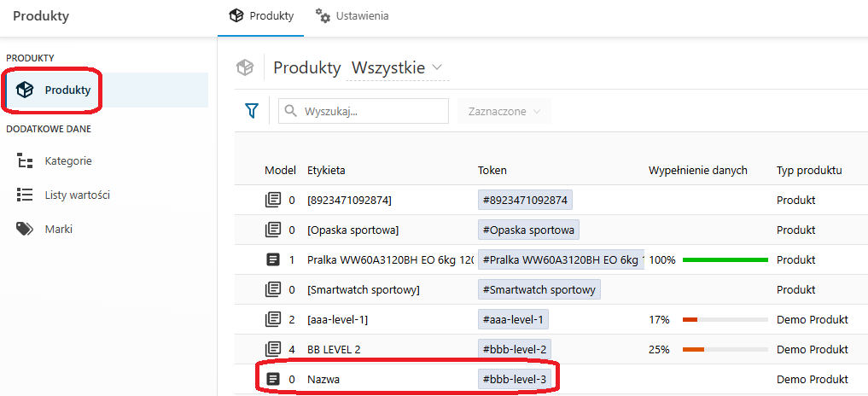Screen dimensions: 868x396
Task: Click the cube icon beside Produkty heading
Action: tap(245, 68)
